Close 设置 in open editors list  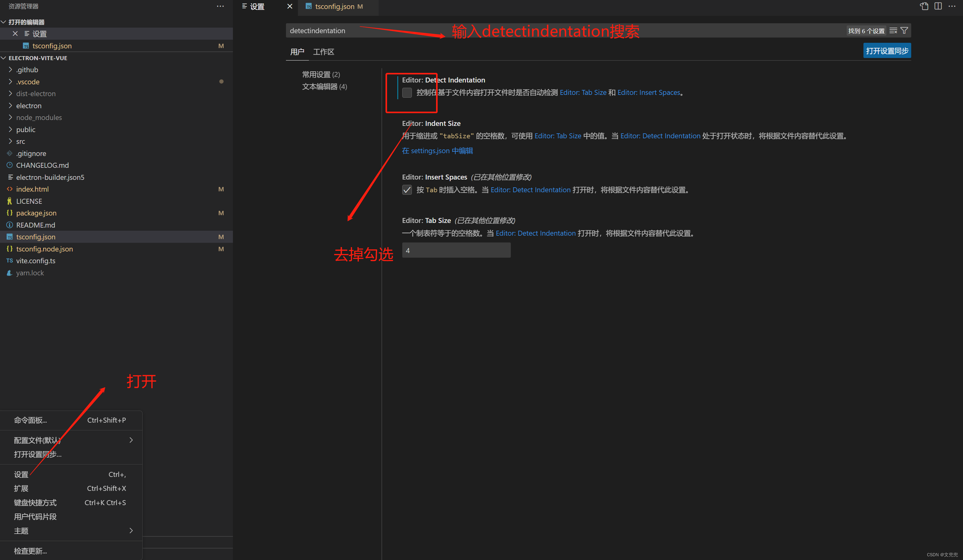coord(15,33)
